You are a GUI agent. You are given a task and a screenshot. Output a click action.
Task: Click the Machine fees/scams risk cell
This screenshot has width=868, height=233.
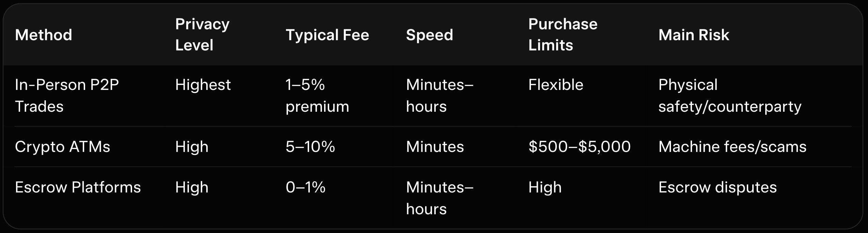(732, 147)
